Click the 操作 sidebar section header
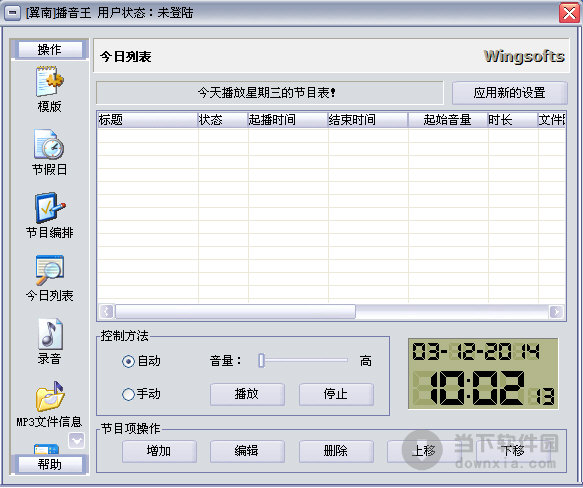The width and height of the screenshot is (583, 488). [x=50, y=49]
